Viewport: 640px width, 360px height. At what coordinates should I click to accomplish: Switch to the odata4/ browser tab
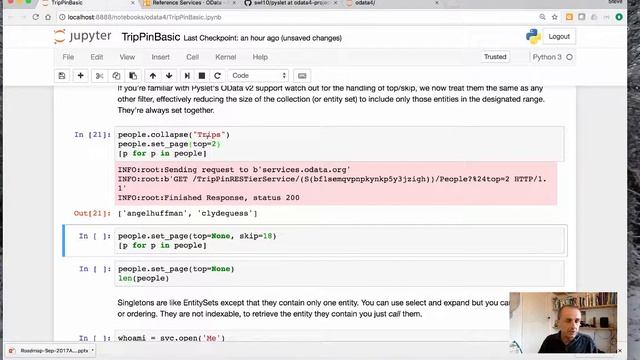pos(392,3)
